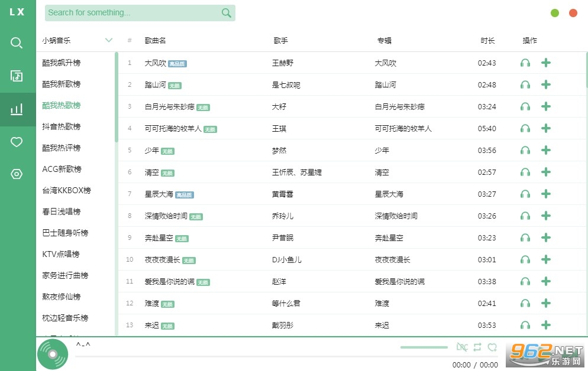Open favorites via the heart sidebar icon
This screenshot has width=588, height=371.
pos(17,142)
